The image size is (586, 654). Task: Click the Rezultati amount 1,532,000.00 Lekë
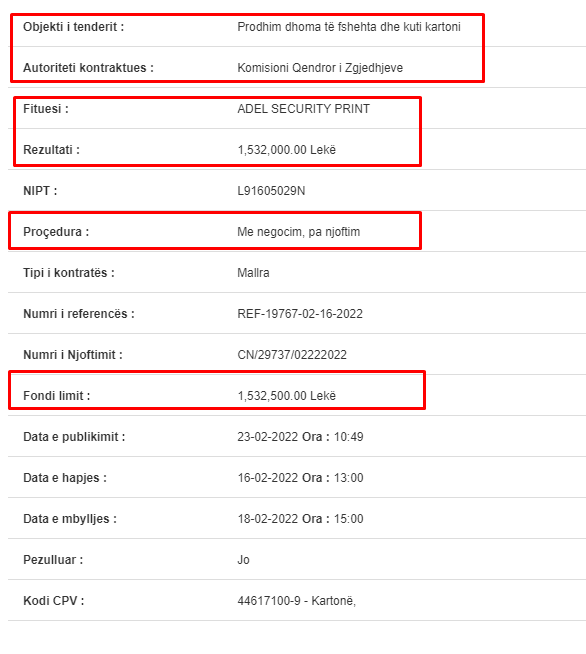point(287,150)
